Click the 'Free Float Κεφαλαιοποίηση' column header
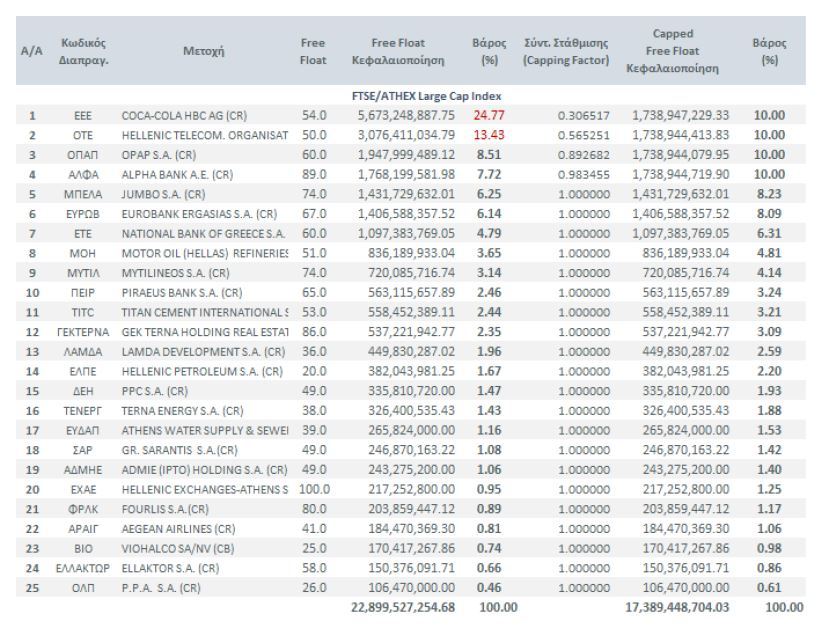Image resolution: width=827 pixels, height=628 pixels. [398, 52]
